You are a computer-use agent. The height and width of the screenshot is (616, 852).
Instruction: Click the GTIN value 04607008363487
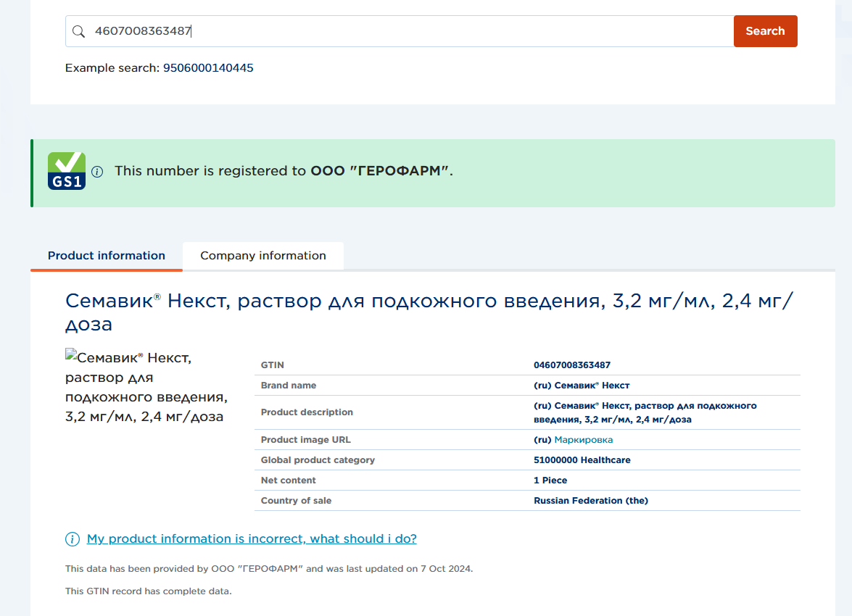pos(572,365)
